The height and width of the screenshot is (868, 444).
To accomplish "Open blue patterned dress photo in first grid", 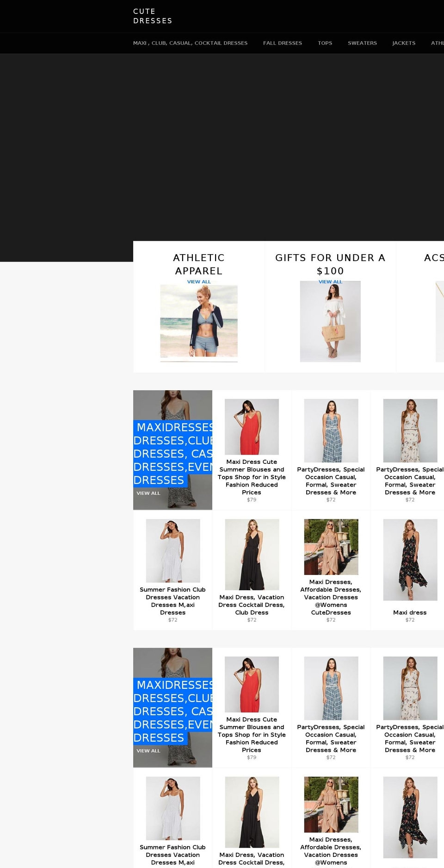I will pyautogui.click(x=331, y=431).
